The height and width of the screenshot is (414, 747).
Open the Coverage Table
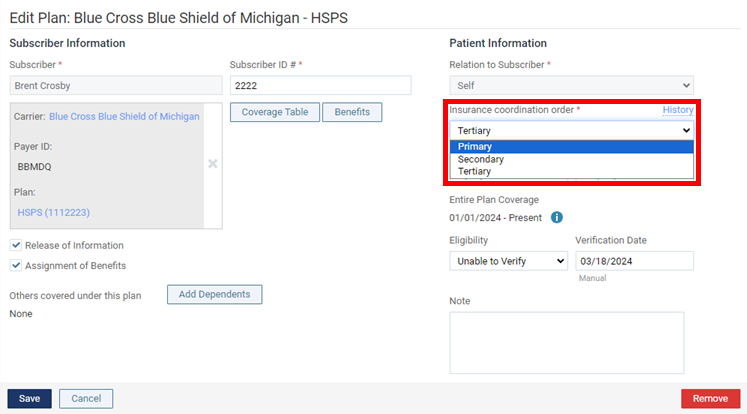coord(274,112)
